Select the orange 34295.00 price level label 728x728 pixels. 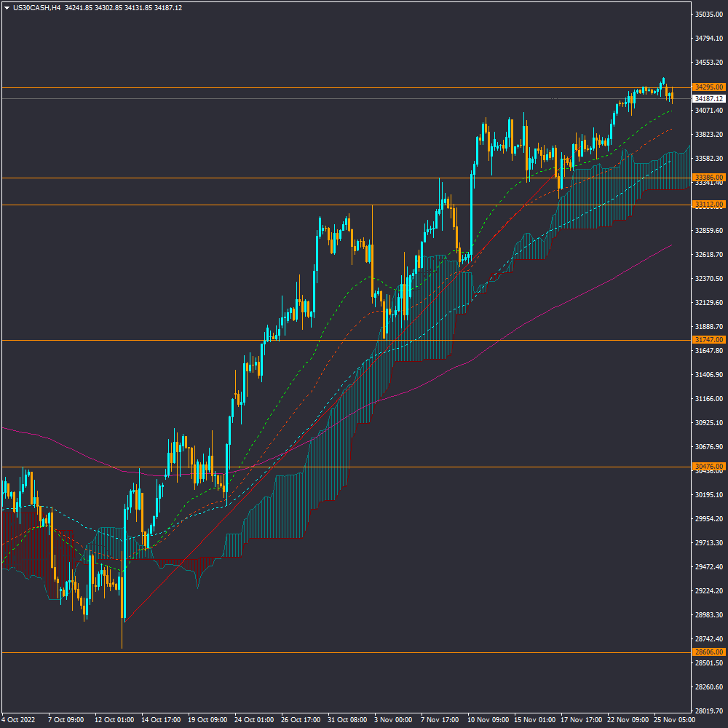[708, 87]
